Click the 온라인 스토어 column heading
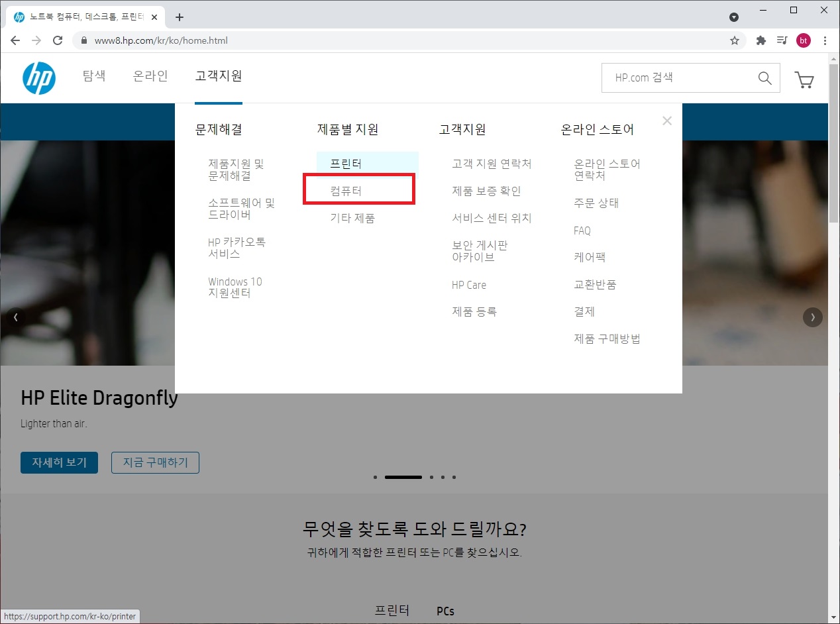840x624 pixels. (598, 129)
